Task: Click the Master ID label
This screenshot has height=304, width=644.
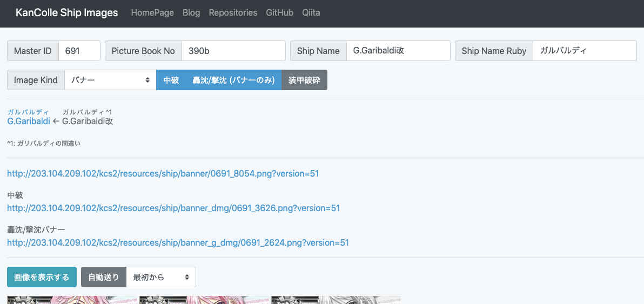Action: coord(33,51)
